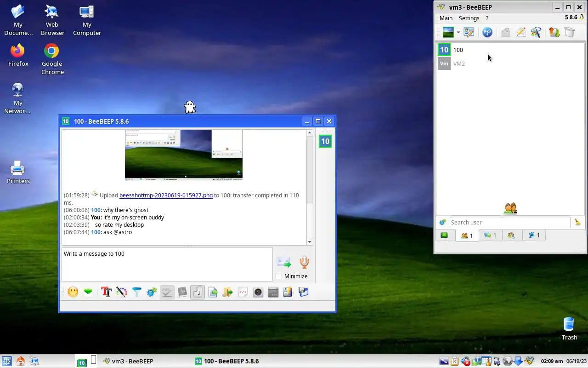Click the screenshot thumbnail in the chat
The height and width of the screenshot is (368, 588).
[184, 154]
